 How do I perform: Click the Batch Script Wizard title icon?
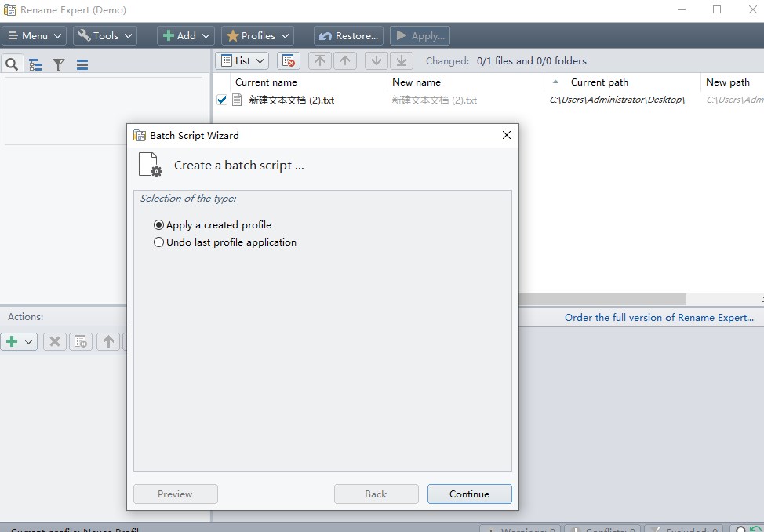click(x=140, y=136)
